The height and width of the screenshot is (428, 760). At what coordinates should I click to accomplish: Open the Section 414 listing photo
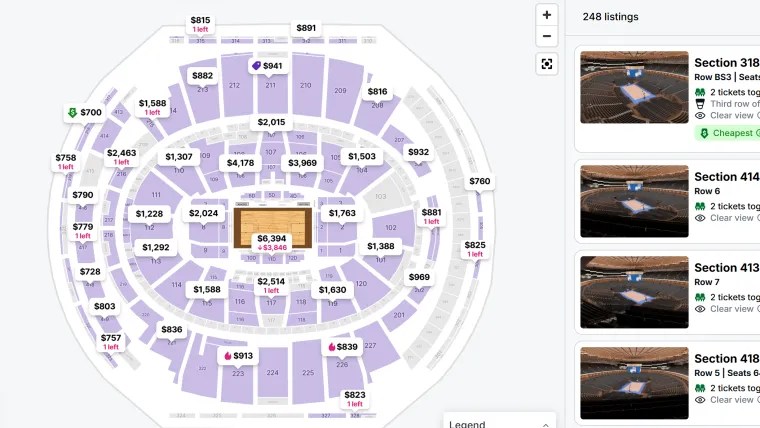634,201
